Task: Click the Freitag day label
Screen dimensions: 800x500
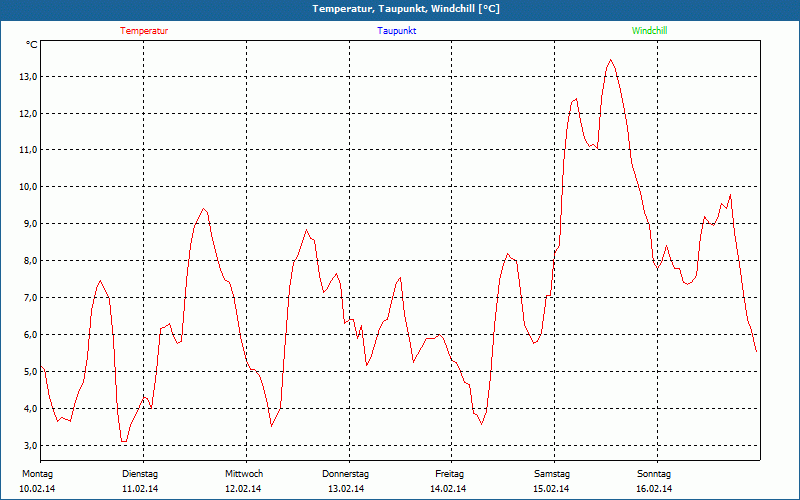Action: [x=449, y=474]
